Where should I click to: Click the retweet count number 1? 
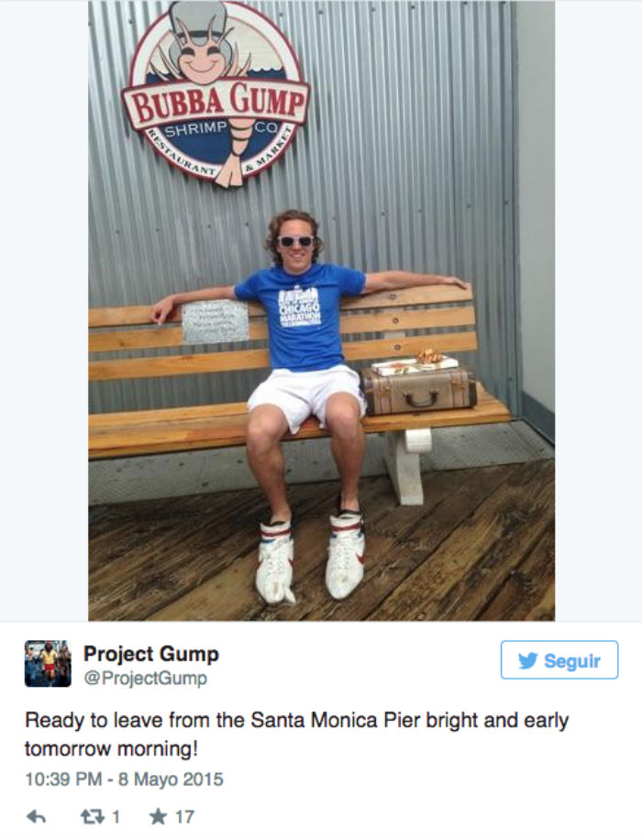tap(116, 816)
